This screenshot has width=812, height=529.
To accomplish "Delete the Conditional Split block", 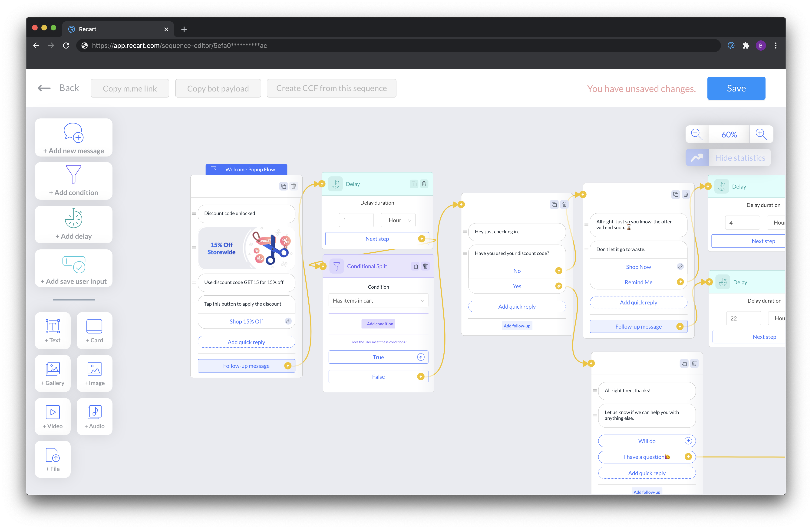I will 426,266.
